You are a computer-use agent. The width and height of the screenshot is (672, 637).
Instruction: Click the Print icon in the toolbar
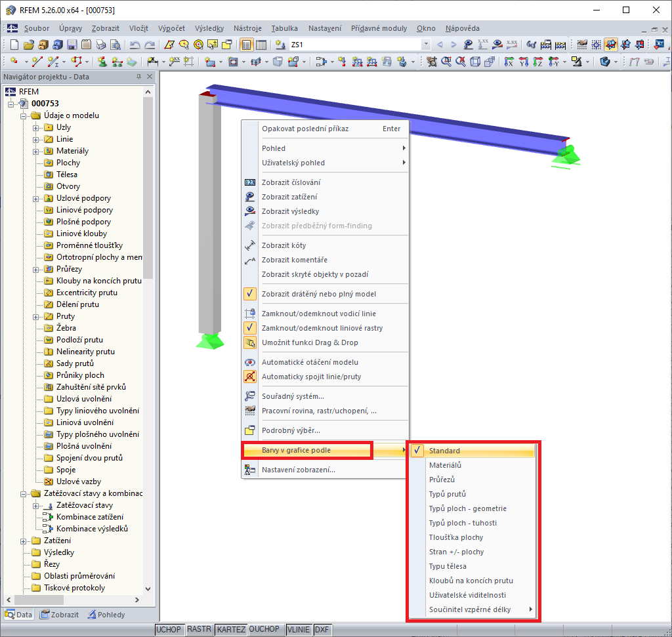pos(100,45)
